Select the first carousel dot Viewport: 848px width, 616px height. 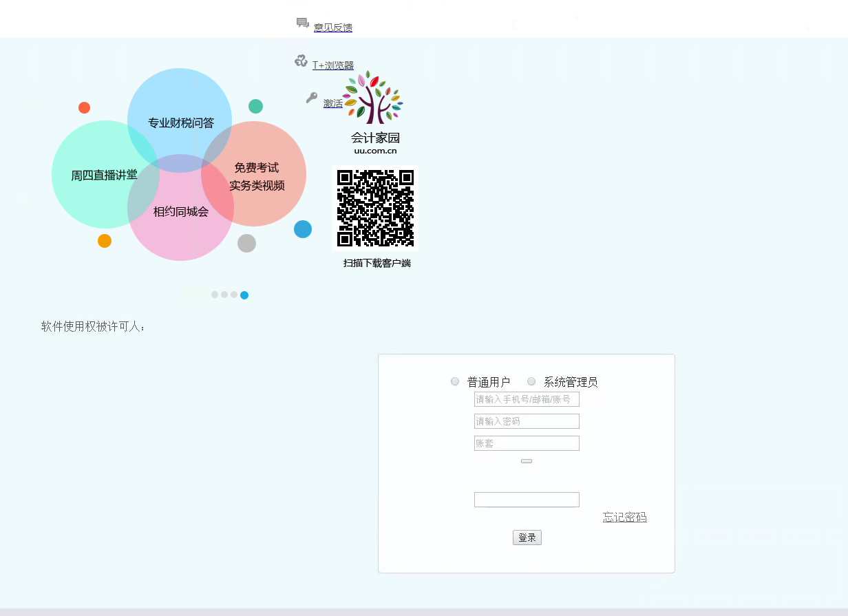click(x=215, y=295)
